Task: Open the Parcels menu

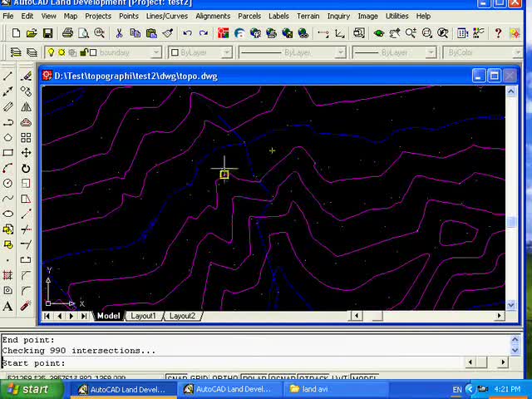Action: tap(249, 16)
